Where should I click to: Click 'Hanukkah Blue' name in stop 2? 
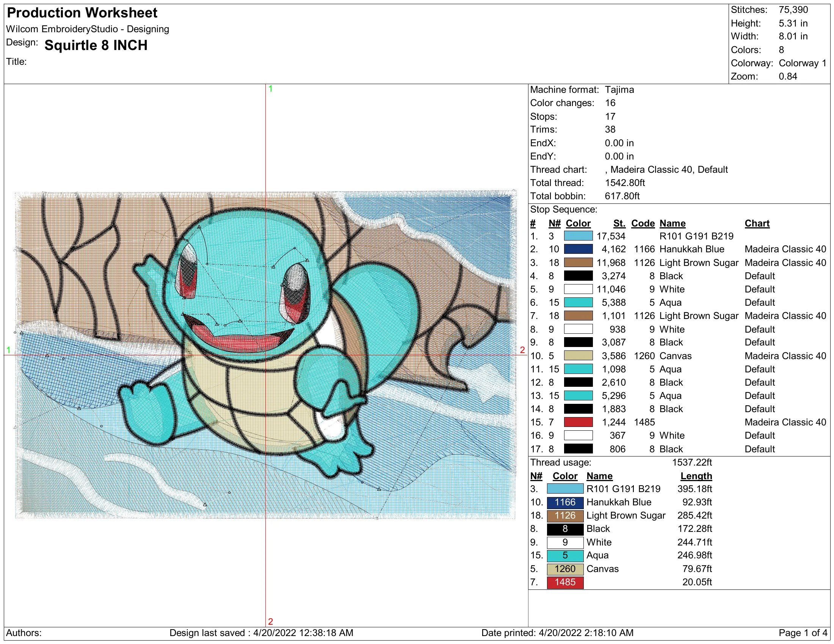[x=691, y=249]
